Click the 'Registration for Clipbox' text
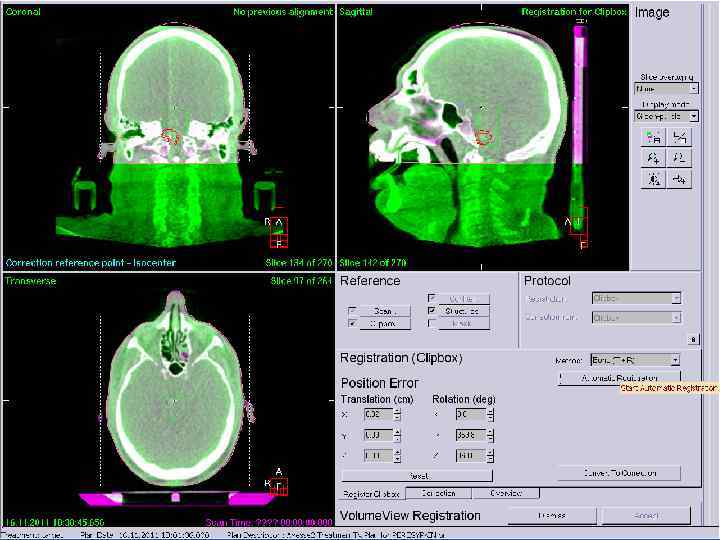 click(x=574, y=11)
